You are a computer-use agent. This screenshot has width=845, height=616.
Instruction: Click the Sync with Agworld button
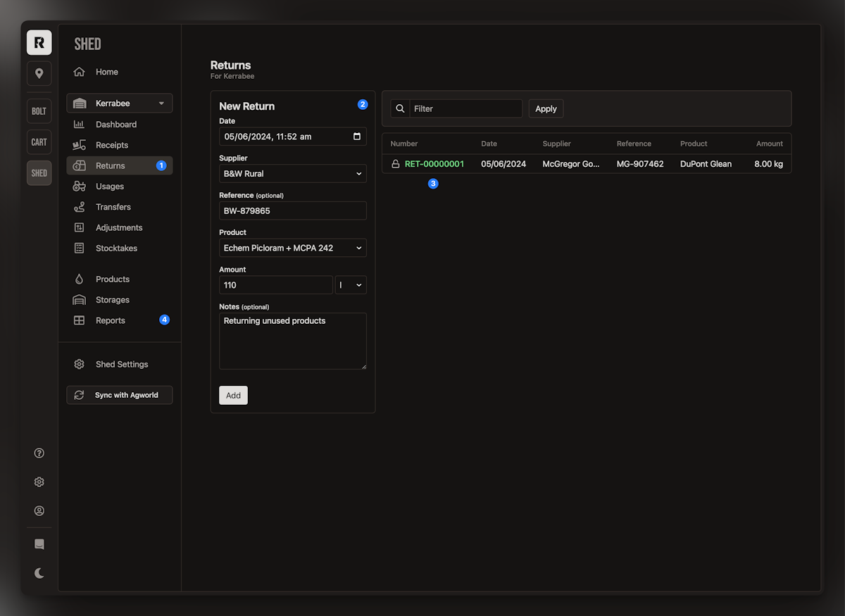tap(119, 395)
